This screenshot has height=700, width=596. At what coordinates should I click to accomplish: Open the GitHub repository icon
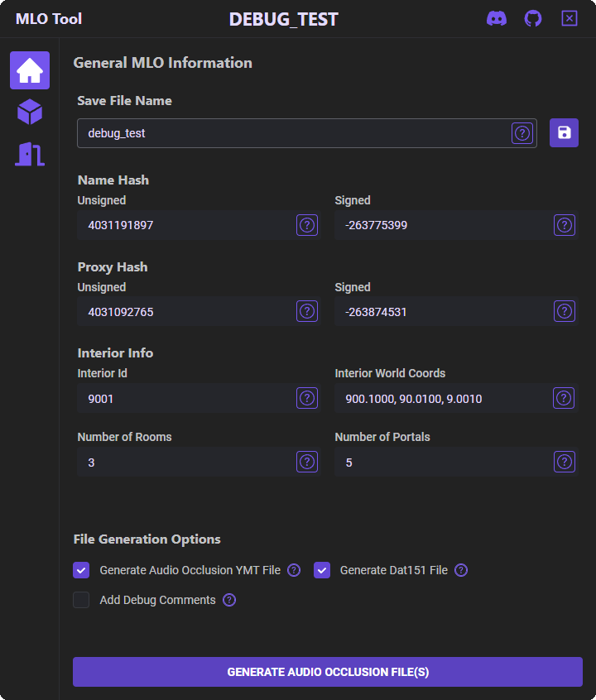[x=532, y=19]
